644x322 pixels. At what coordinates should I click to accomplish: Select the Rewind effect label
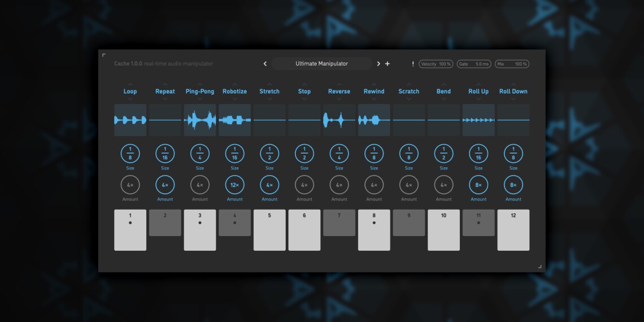(x=374, y=92)
